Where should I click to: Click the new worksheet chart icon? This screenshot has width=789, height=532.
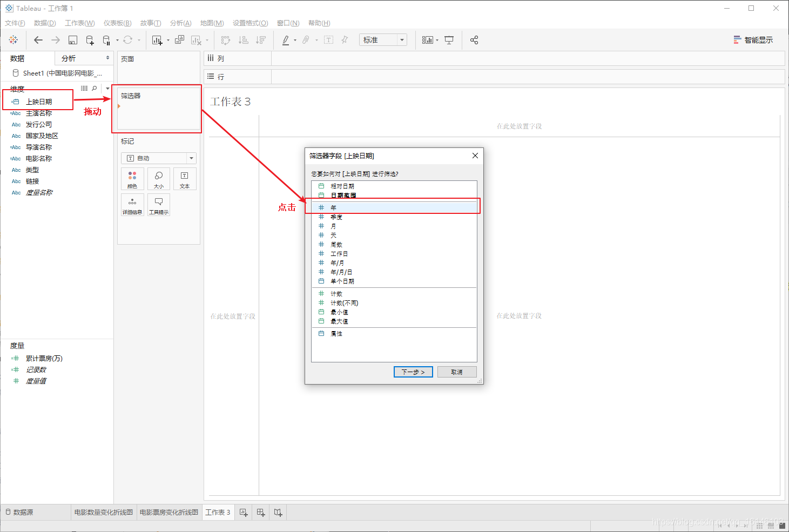point(157,40)
